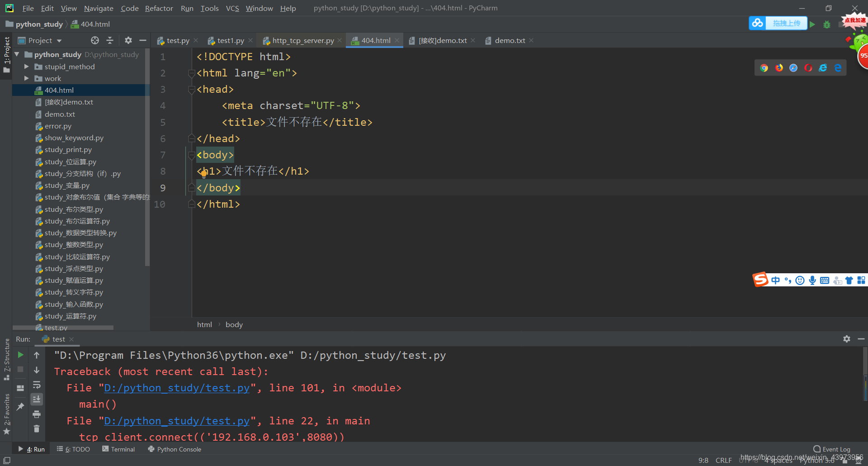Rerun the test script in Run panel
The height and width of the screenshot is (466, 868).
[x=20, y=355]
